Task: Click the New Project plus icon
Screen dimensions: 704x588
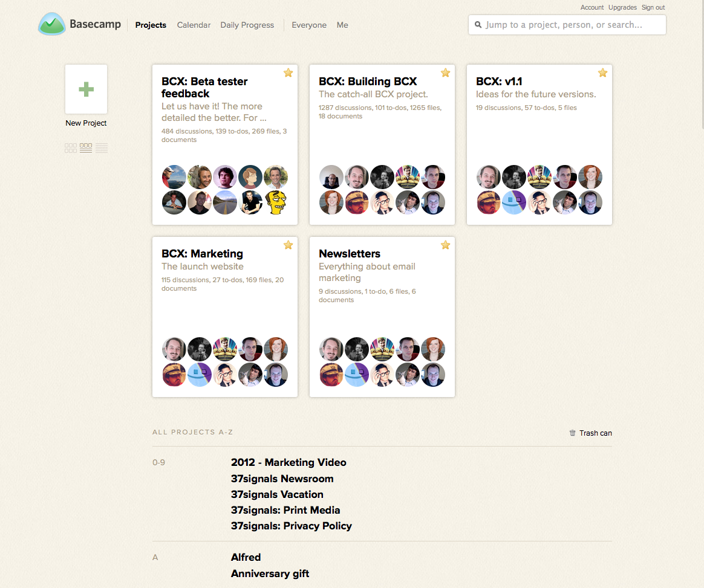Action: pos(86,89)
